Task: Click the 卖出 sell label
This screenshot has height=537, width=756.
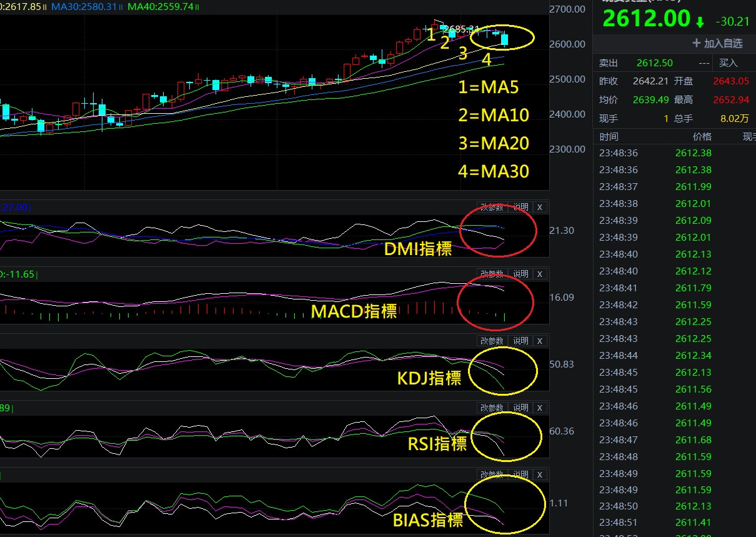Action: 608,63
